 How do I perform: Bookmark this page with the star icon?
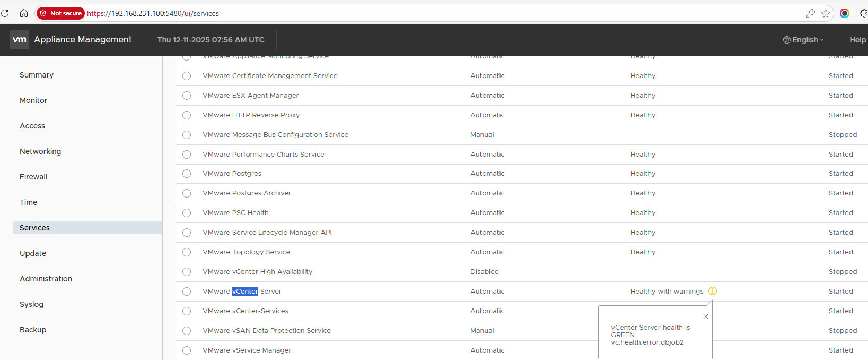826,13
